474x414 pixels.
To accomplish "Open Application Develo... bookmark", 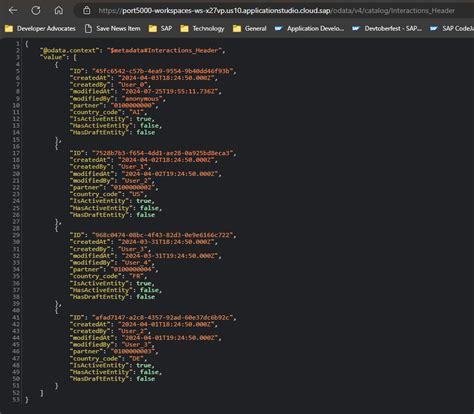I will pos(309,29).
